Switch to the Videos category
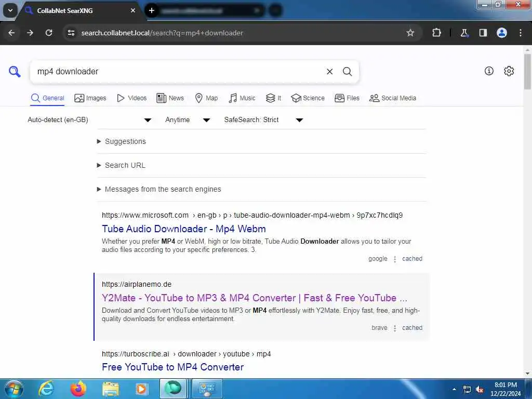532x399 pixels. click(131, 98)
